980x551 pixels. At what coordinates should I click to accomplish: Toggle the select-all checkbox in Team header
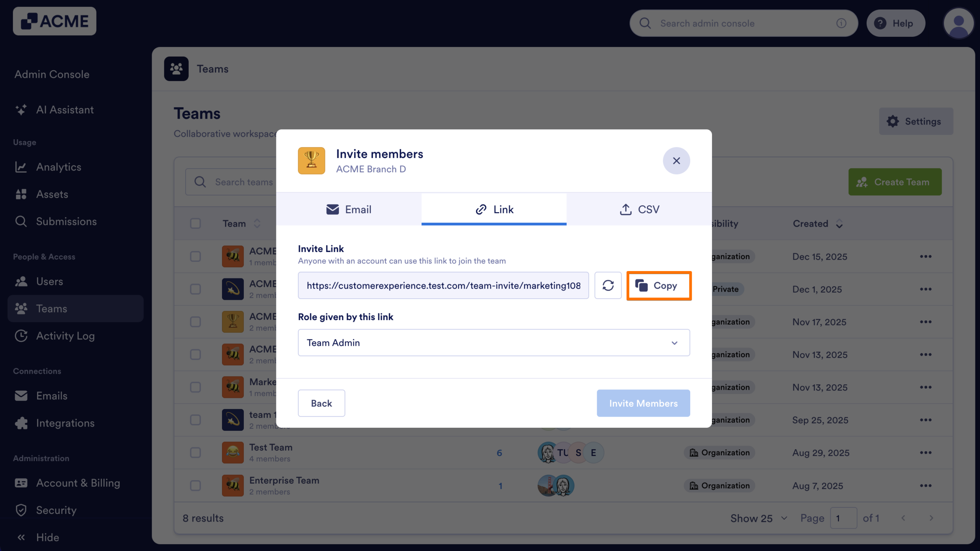coord(196,223)
